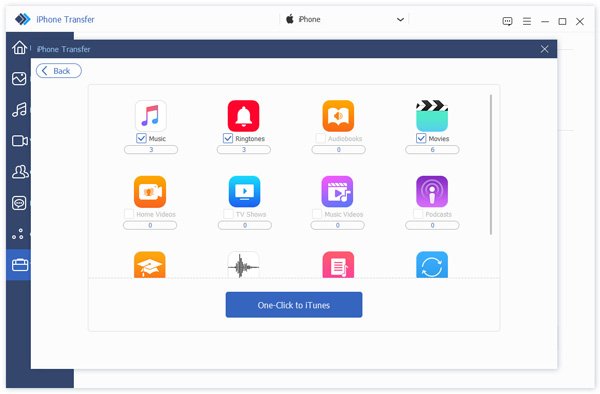Click the orange Audiobooks icon

(338, 116)
